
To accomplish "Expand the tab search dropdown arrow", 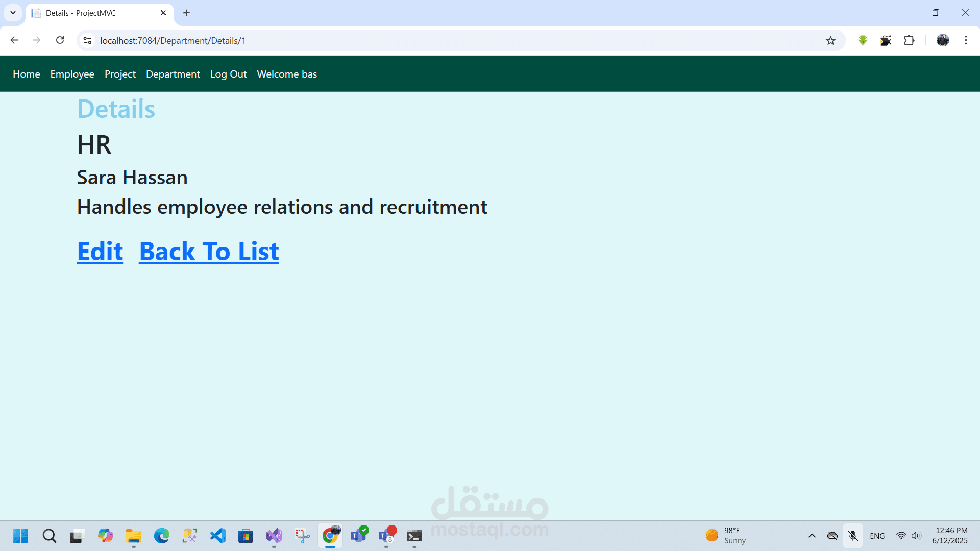I will point(13,13).
